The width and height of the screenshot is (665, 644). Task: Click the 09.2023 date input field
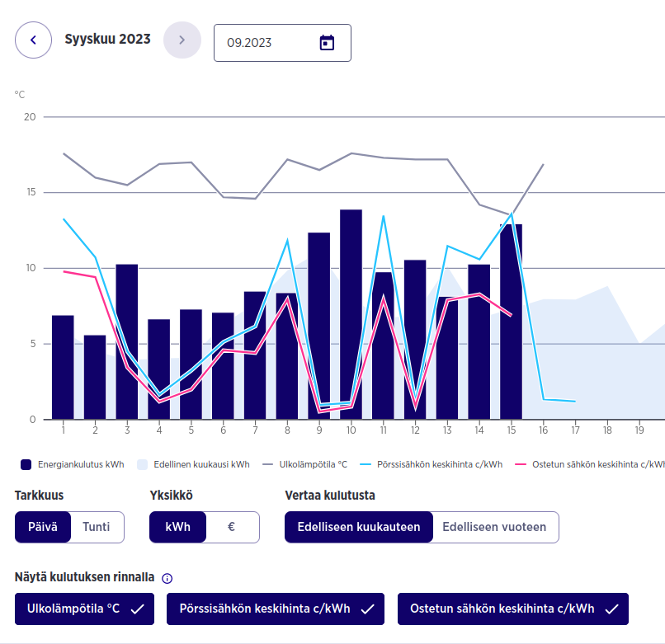264,43
